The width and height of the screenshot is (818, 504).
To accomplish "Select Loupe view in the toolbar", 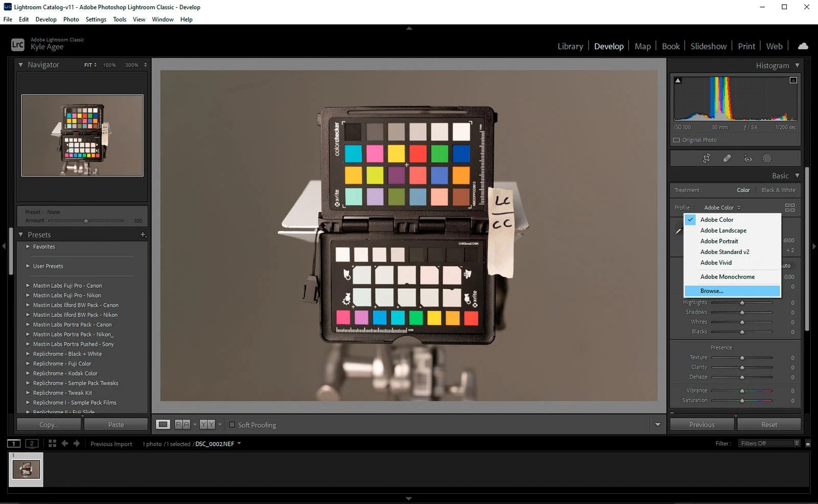I will 163,424.
